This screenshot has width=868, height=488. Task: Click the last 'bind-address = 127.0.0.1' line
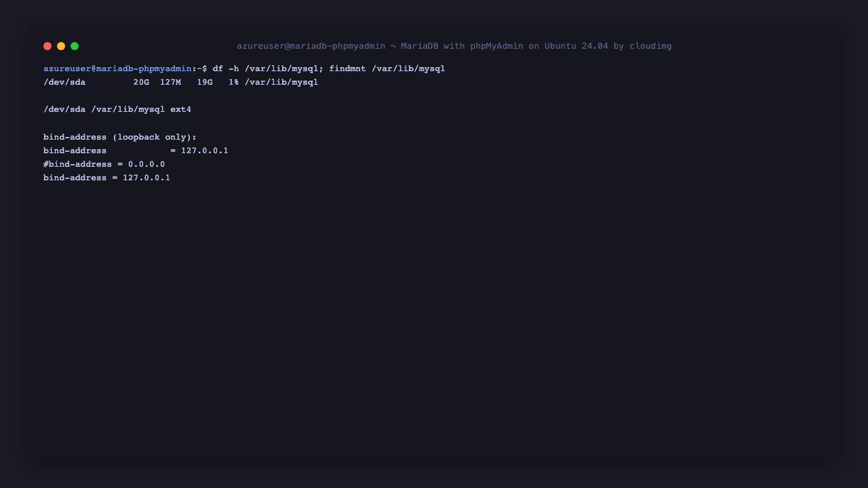click(106, 178)
